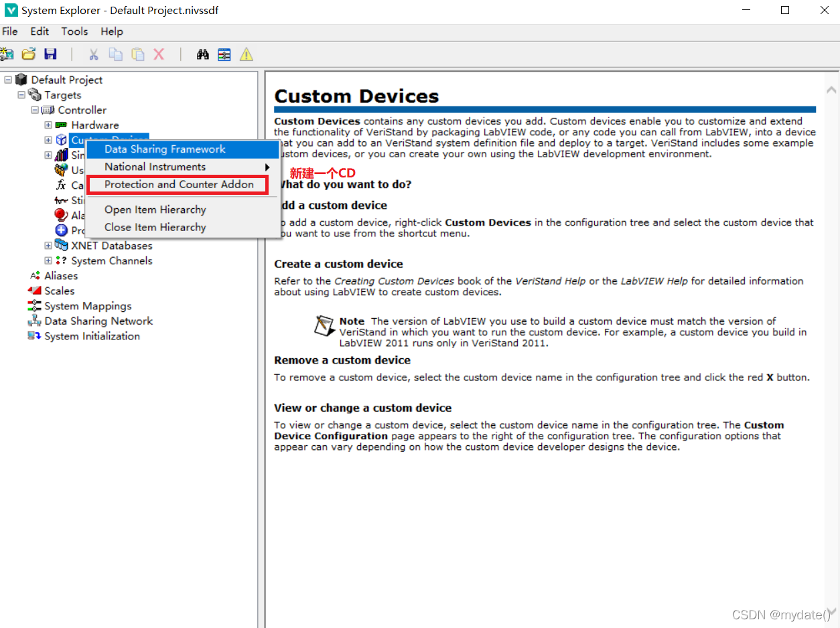This screenshot has height=628, width=840.
Task: Click the red Scales icon
Action: [35, 291]
